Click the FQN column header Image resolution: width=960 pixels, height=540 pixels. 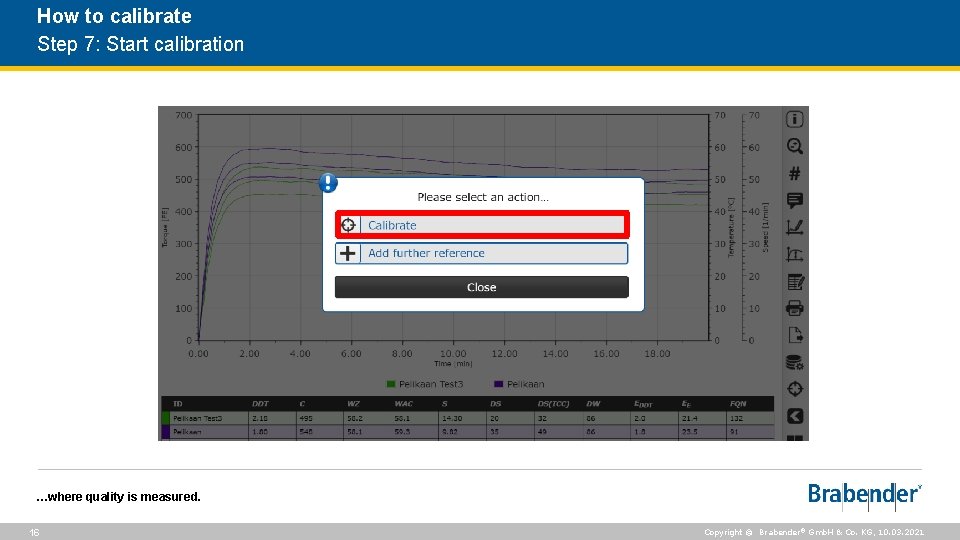point(738,403)
